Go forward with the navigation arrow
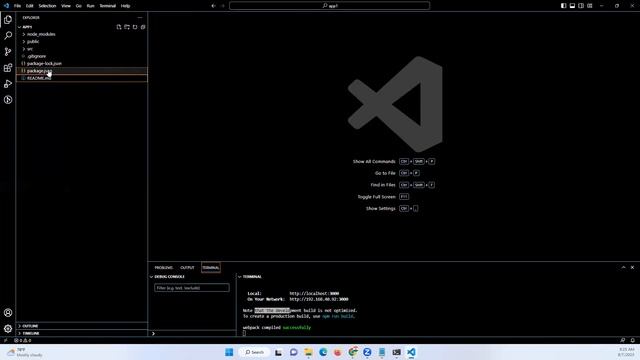 coord(223,6)
